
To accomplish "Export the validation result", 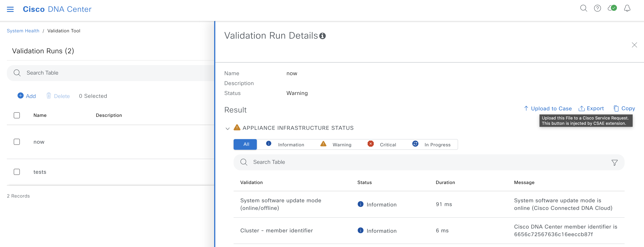I will coord(591,108).
